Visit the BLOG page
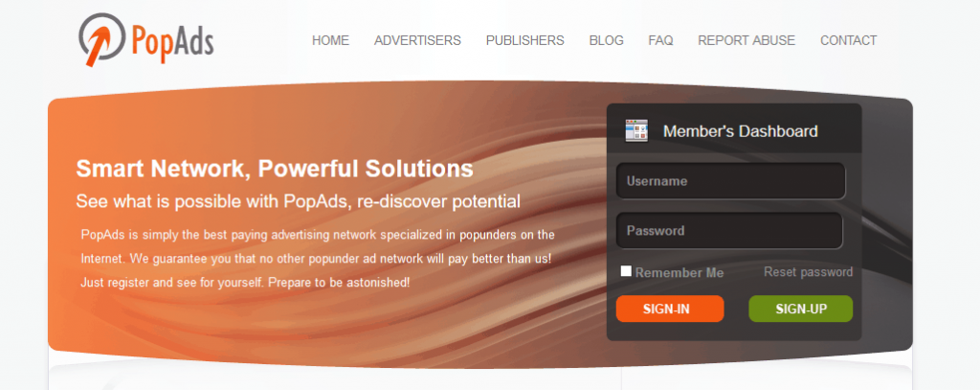 pyautogui.click(x=606, y=40)
